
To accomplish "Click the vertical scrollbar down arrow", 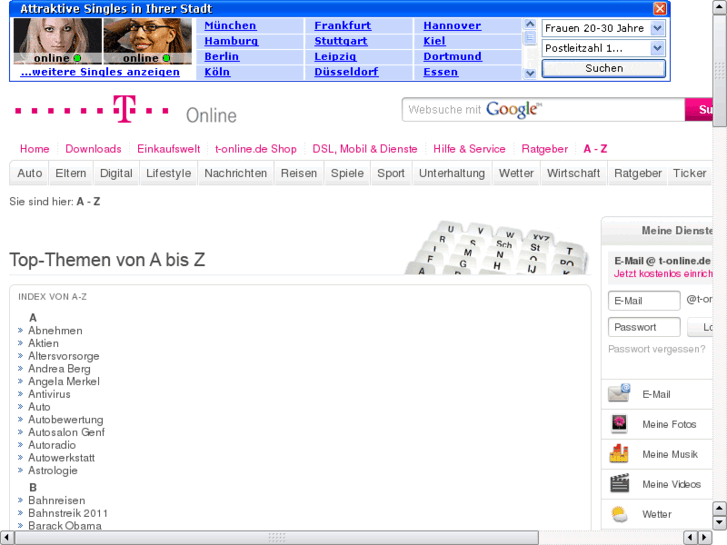I will (x=719, y=523).
